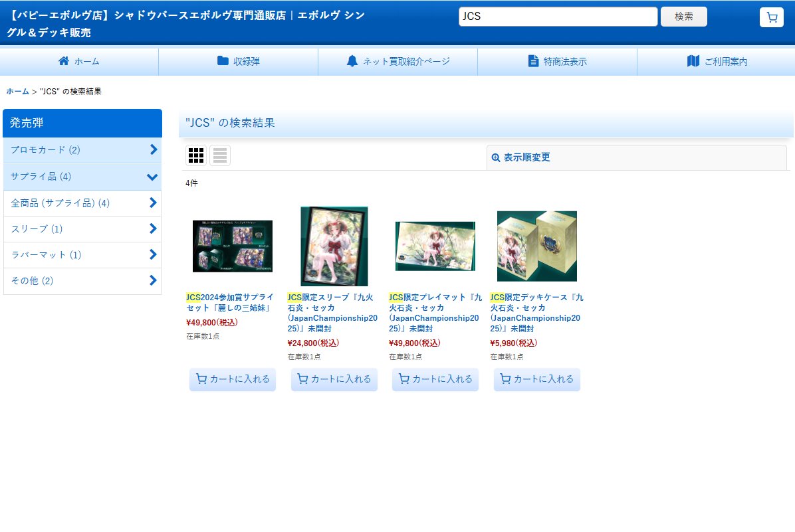This screenshot has height=532, width=795.
Task: Click the bell icon for ネット買取紹介ページ
Action: tap(352, 61)
